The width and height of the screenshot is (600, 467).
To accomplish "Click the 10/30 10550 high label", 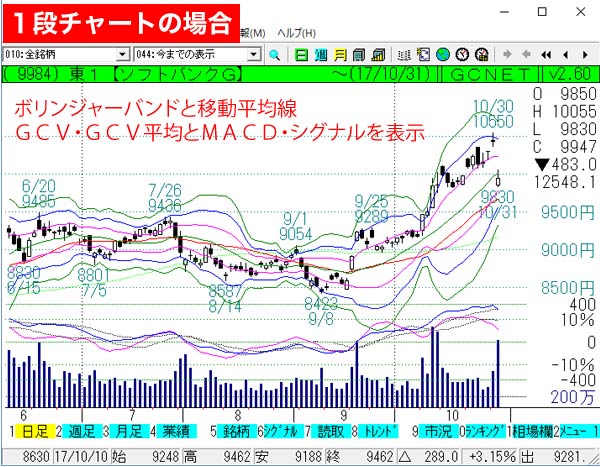I will [x=493, y=114].
